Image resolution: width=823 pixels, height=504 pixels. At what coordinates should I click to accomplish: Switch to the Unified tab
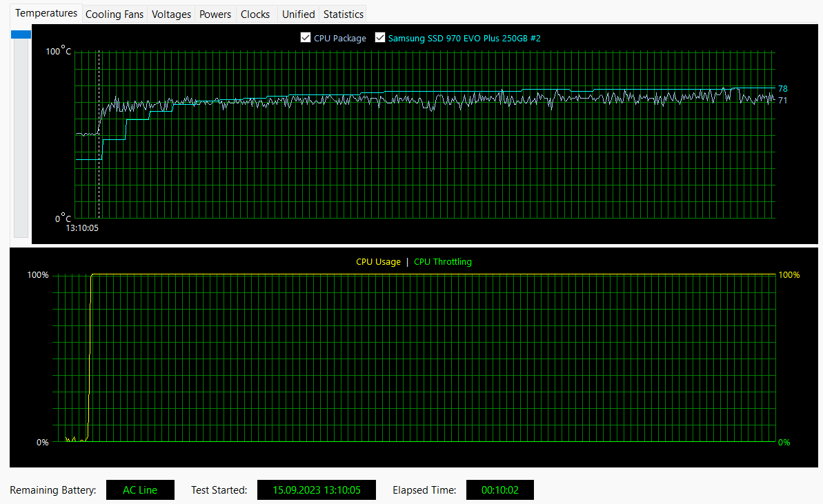pos(298,14)
